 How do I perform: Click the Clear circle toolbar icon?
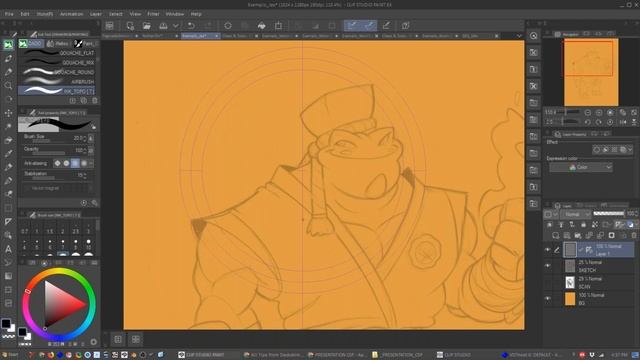point(228,26)
